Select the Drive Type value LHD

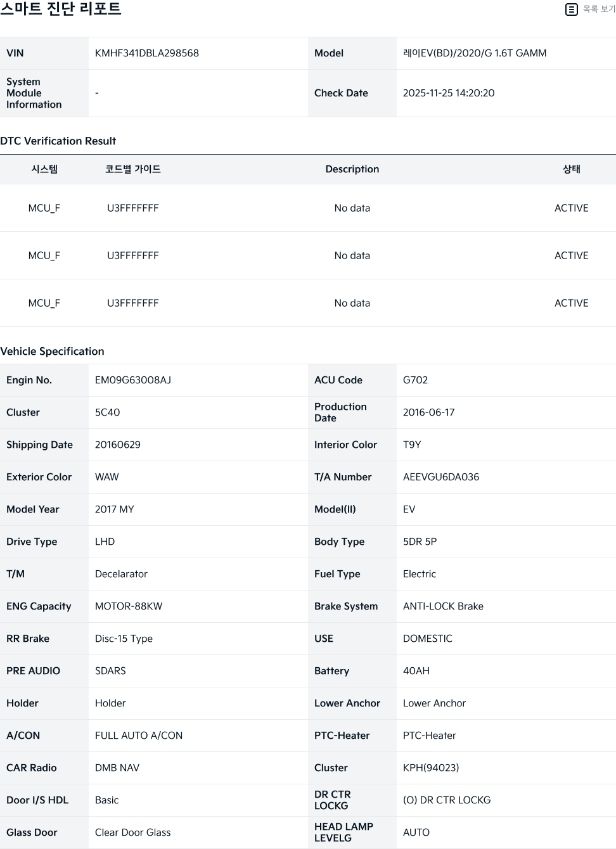(x=105, y=542)
